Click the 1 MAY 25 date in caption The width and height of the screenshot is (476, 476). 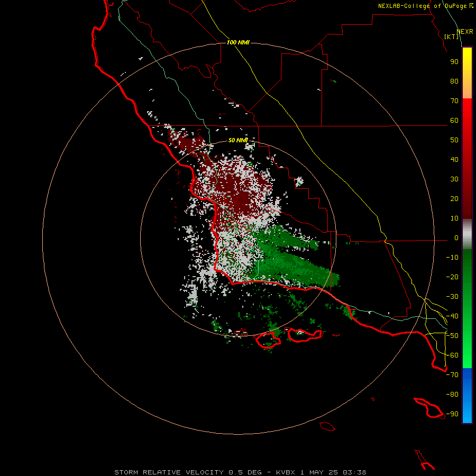[x=320, y=472]
